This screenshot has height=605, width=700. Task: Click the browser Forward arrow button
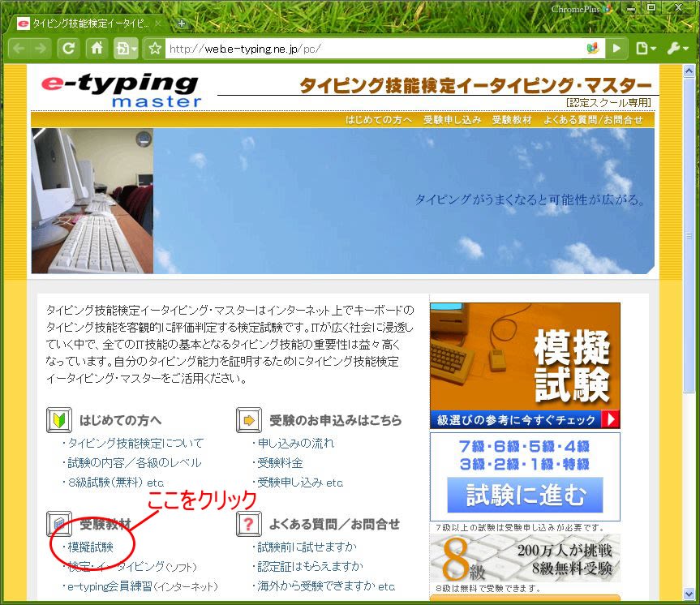click(x=41, y=49)
